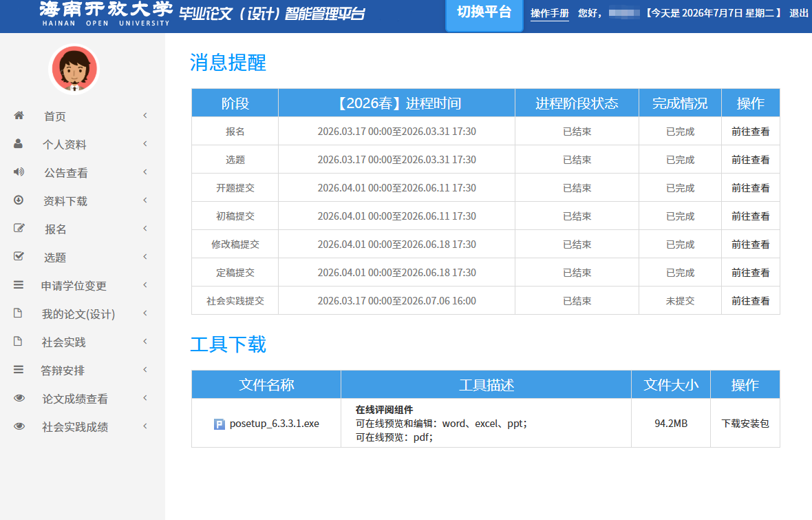Click the 修改稿提交 stage cell
Viewport: 812px width, 520px height.
[235, 245]
